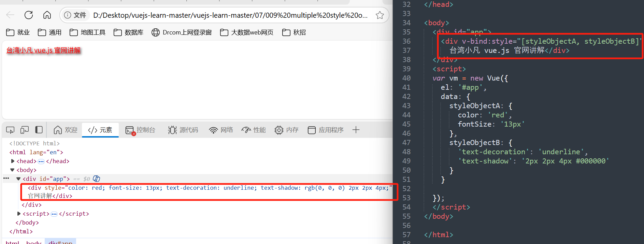
Task: Switch to the 内存 DevTools tab
Action: point(286,130)
